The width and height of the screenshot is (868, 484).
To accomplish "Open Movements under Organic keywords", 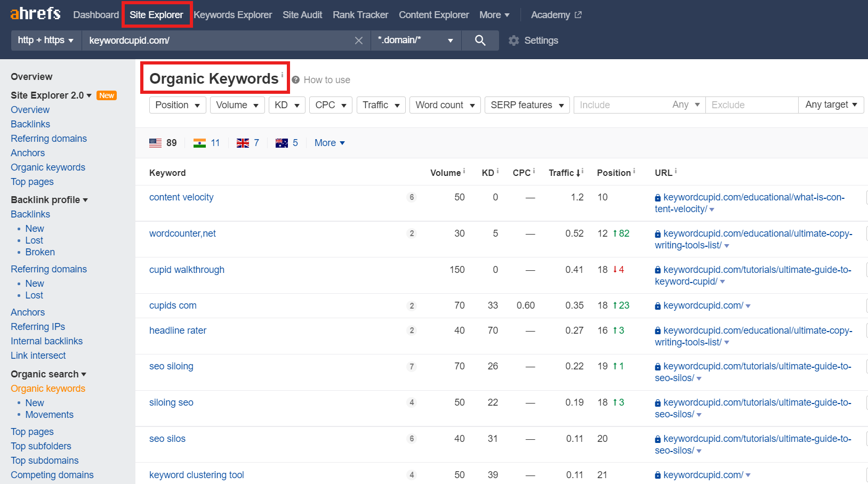I will (x=50, y=415).
